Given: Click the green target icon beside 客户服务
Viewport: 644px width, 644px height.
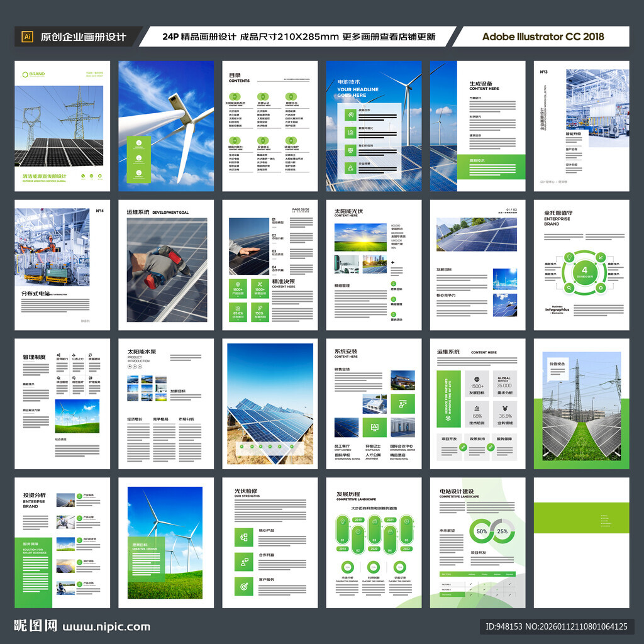Looking at the screenshot, I should (244, 587).
